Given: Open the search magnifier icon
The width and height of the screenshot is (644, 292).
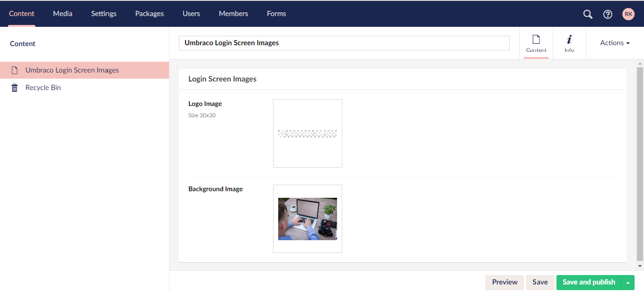Looking at the screenshot, I should 588,14.
